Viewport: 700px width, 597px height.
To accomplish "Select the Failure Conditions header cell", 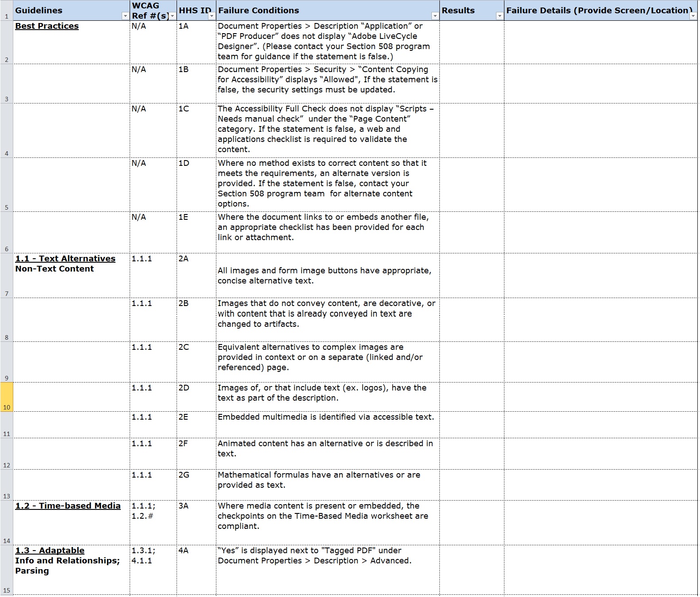I will 328,10.
